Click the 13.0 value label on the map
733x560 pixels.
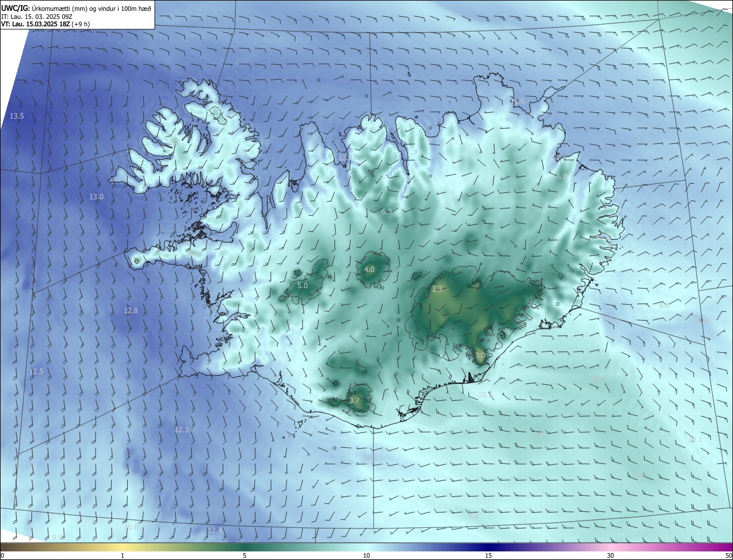click(96, 197)
